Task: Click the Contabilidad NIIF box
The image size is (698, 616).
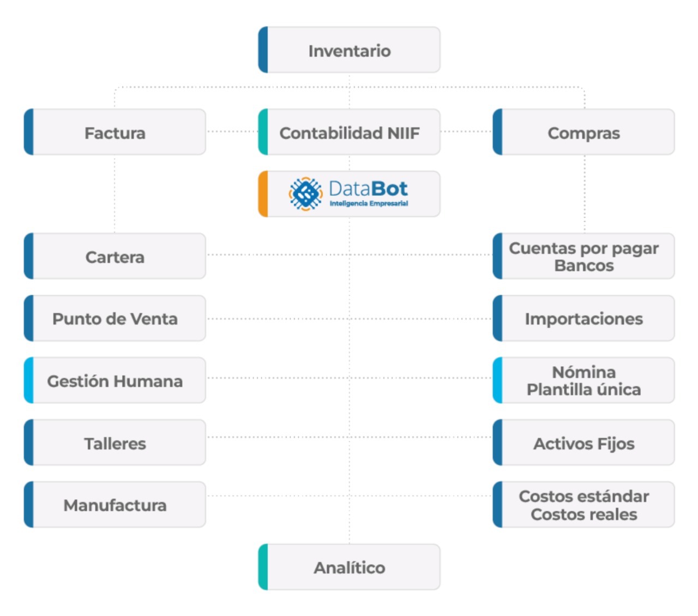Action: click(349, 132)
